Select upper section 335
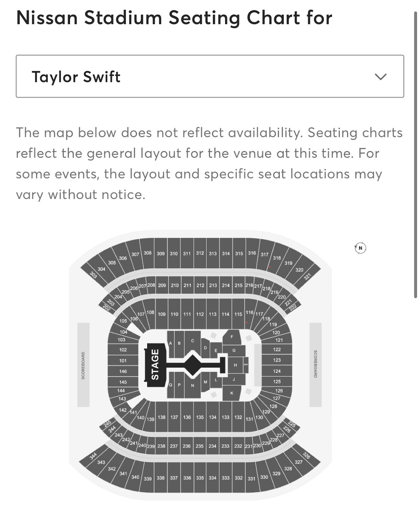Viewport: 420px width, 526px height. pyautogui.click(x=200, y=478)
